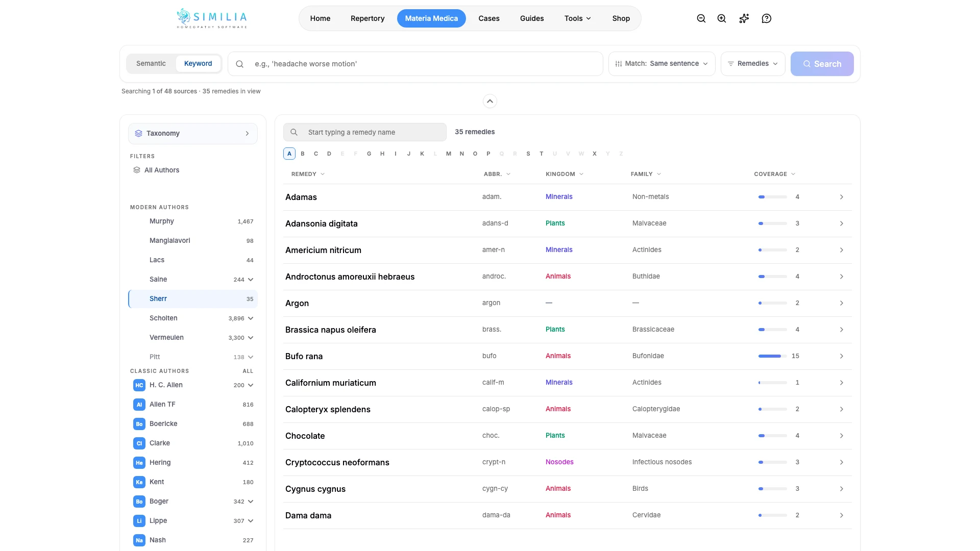This screenshot has height=551, width=980.
Task: Click the Taxonomy layers icon
Action: click(138, 133)
